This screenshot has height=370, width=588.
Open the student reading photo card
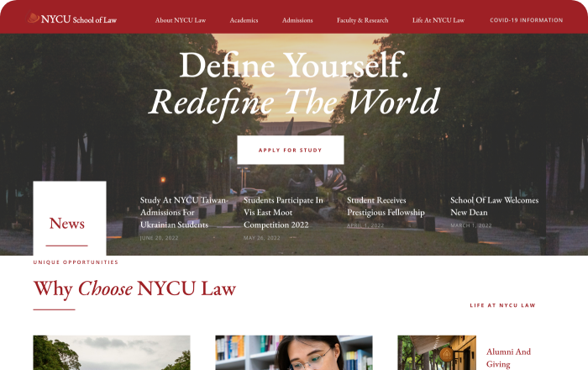coord(294,352)
